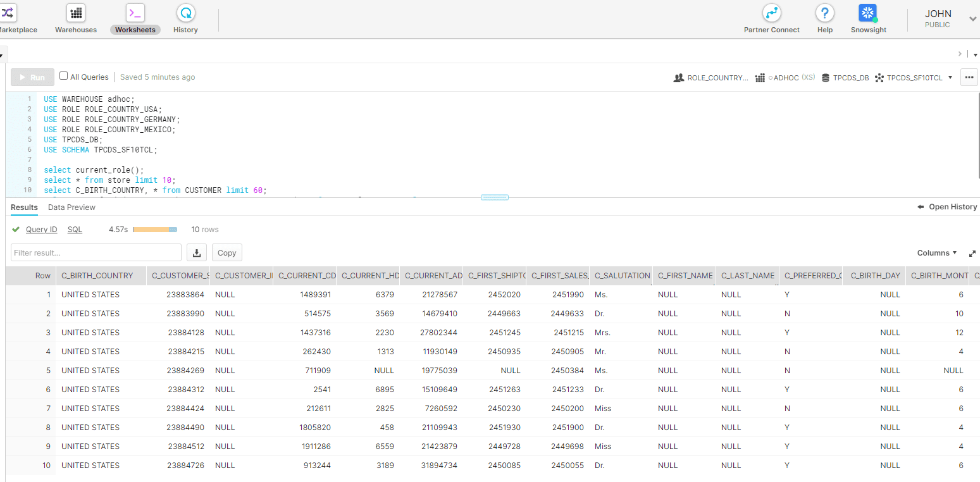Open the worksheet tabs dropdown arrow
This screenshot has width=980, height=482.
tap(975, 55)
